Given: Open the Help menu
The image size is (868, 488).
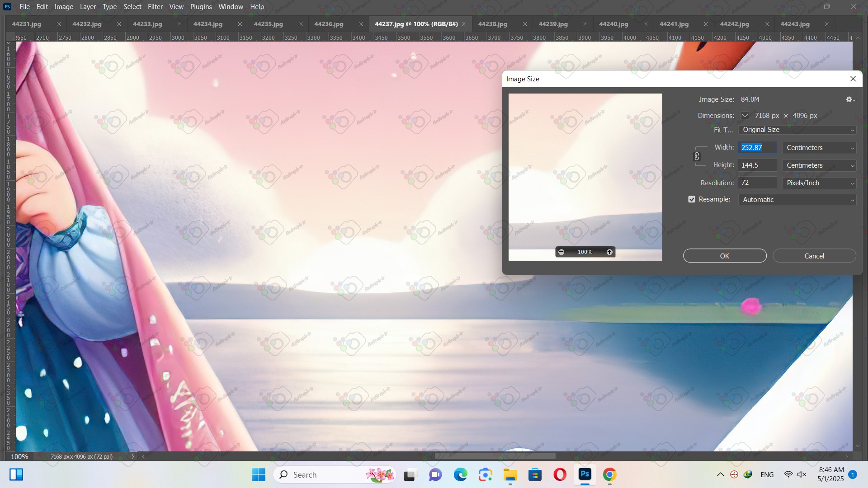Looking at the screenshot, I should [257, 7].
